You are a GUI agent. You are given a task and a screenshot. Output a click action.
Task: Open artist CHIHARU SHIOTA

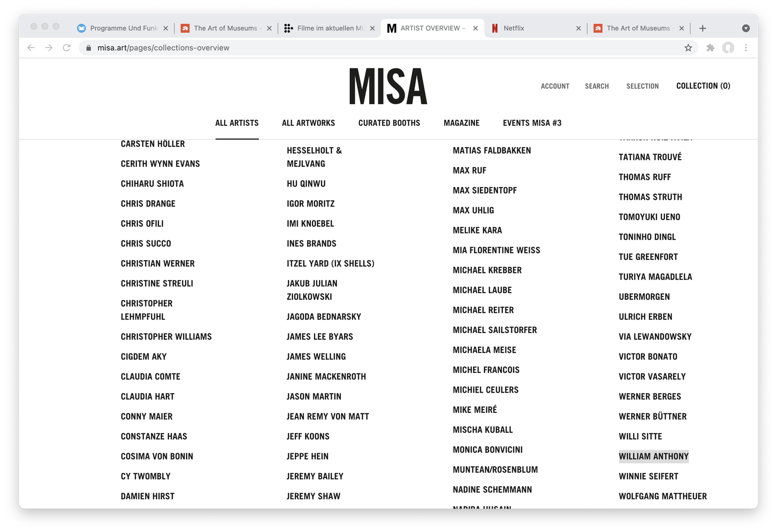(x=152, y=184)
